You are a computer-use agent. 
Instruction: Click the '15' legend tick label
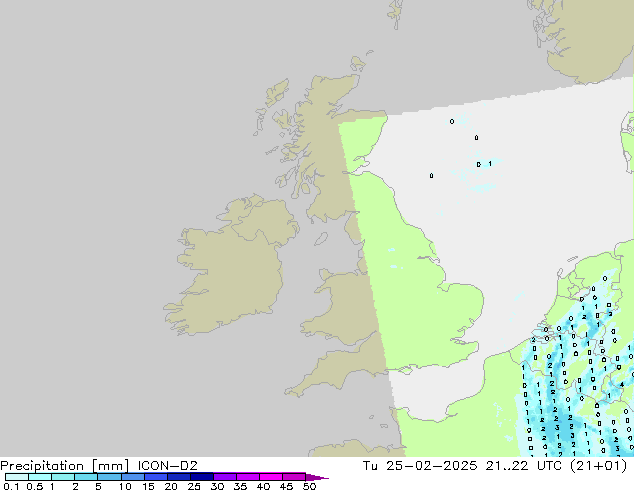[x=148, y=486]
